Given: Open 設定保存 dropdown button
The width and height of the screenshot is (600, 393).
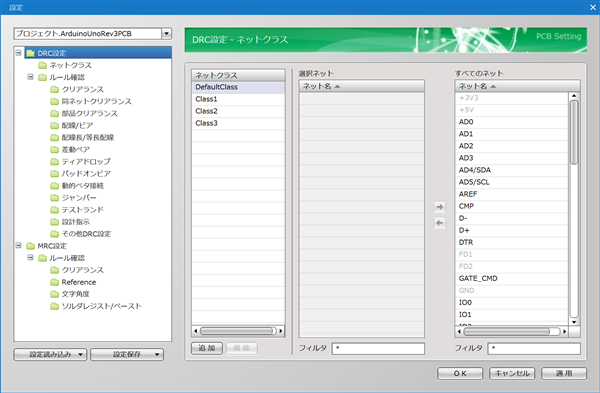Looking at the screenshot, I should tap(127, 354).
